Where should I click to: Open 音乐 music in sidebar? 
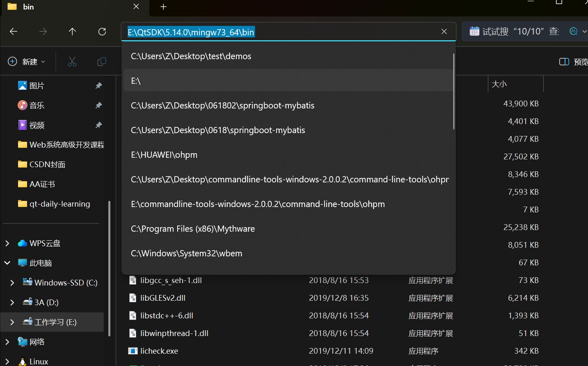tap(31, 105)
